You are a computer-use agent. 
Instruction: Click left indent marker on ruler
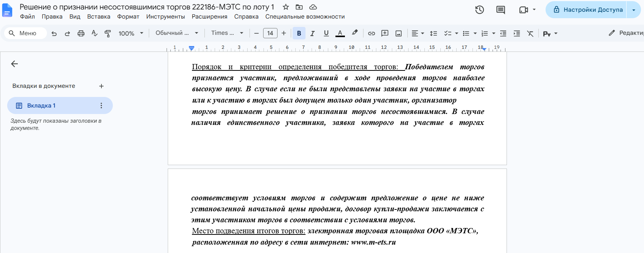point(192,48)
